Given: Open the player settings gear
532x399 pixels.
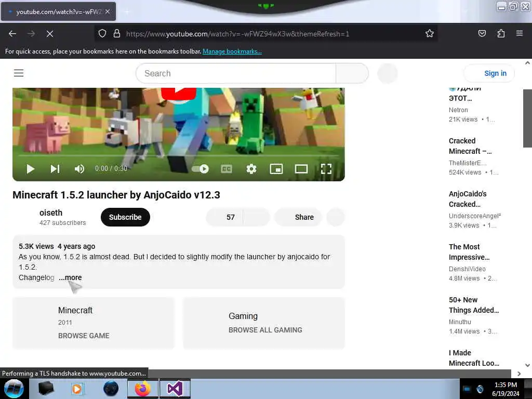Looking at the screenshot, I should tap(251, 169).
